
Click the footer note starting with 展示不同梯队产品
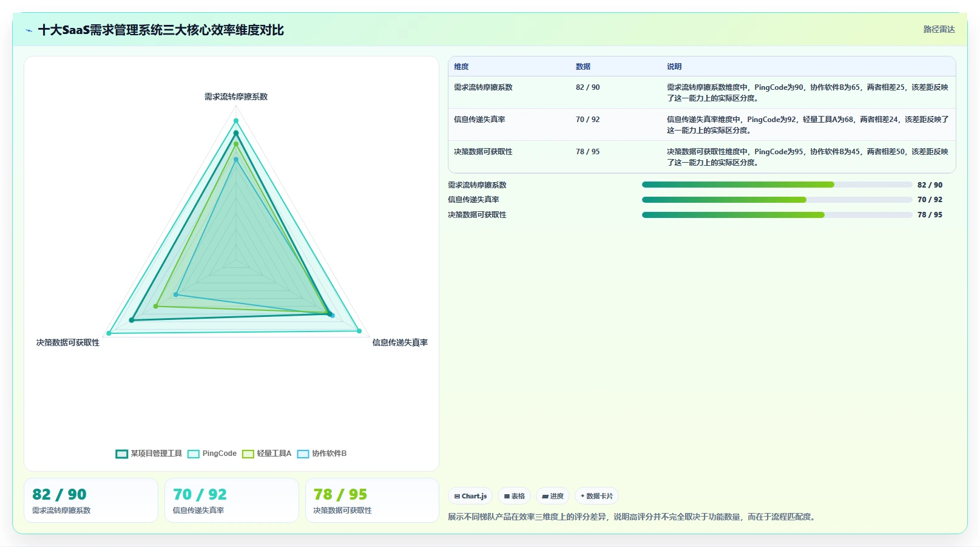633,517
